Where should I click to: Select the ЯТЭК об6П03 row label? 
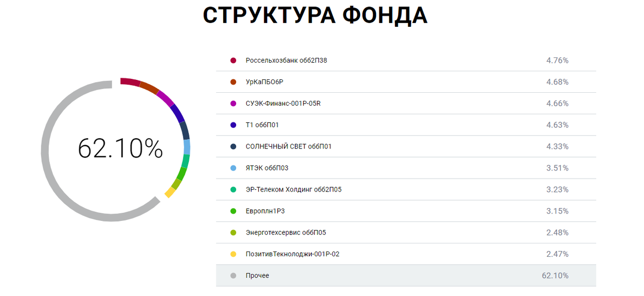tap(267, 168)
